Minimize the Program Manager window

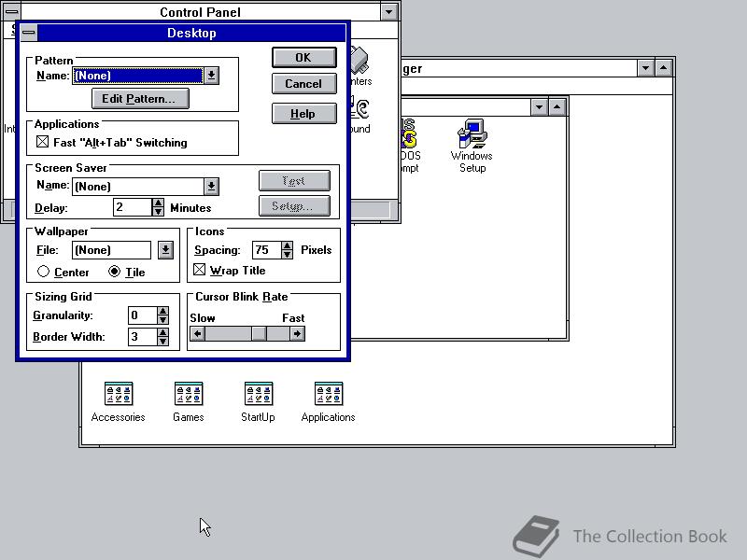(645, 68)
